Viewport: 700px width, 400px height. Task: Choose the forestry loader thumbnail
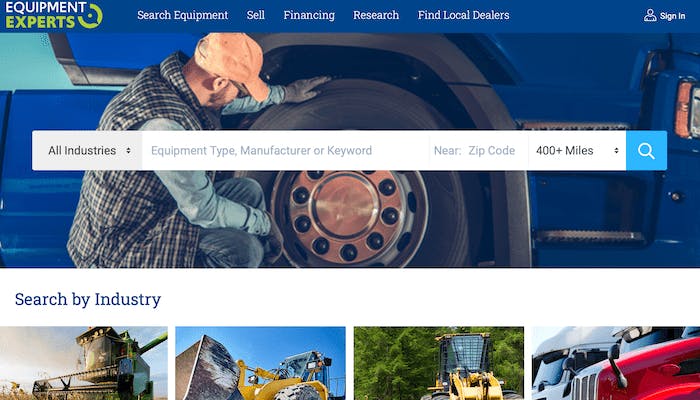(438, 363)
